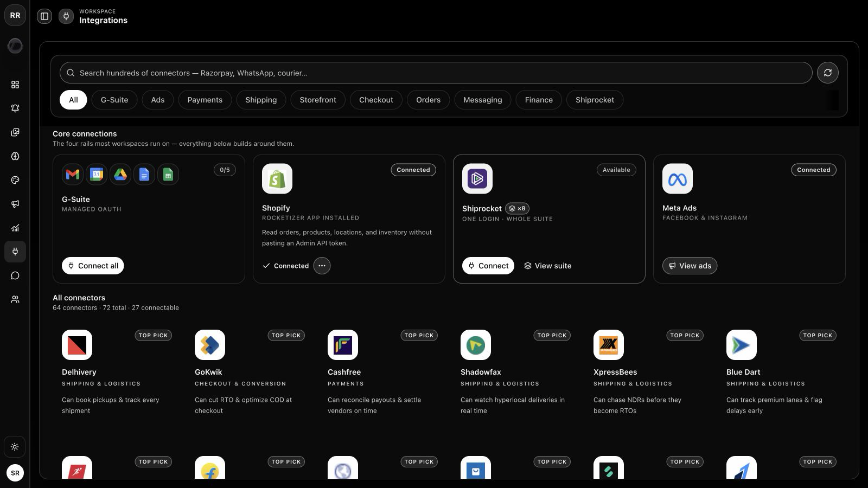Click the Meta Ads View ads button

point(690,266)
